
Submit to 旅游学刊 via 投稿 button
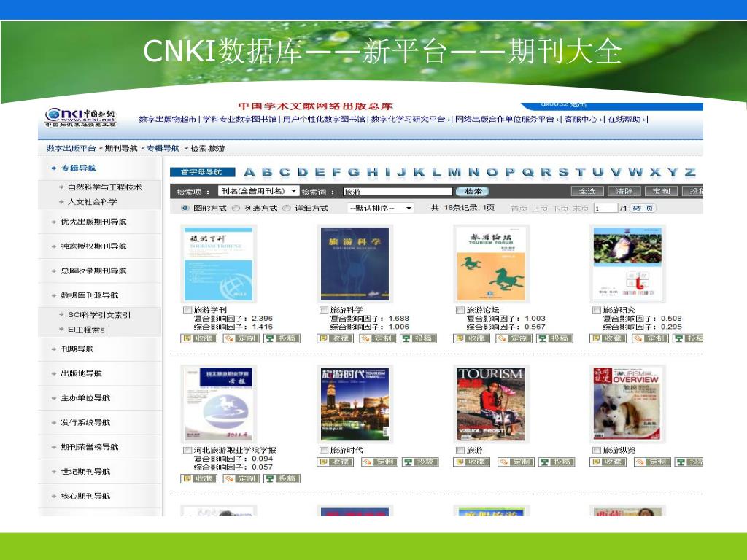(282, 338)
